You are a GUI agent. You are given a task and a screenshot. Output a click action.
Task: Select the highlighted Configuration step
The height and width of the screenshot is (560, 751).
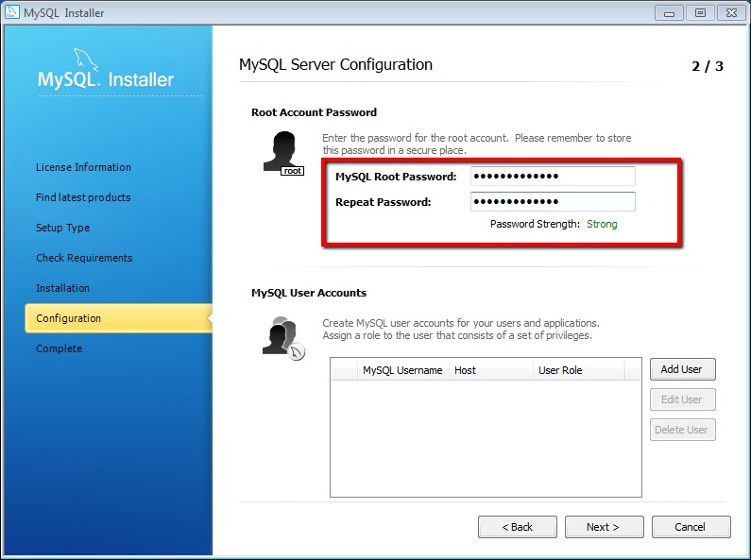pyautogui.click(x=118, y=318)
